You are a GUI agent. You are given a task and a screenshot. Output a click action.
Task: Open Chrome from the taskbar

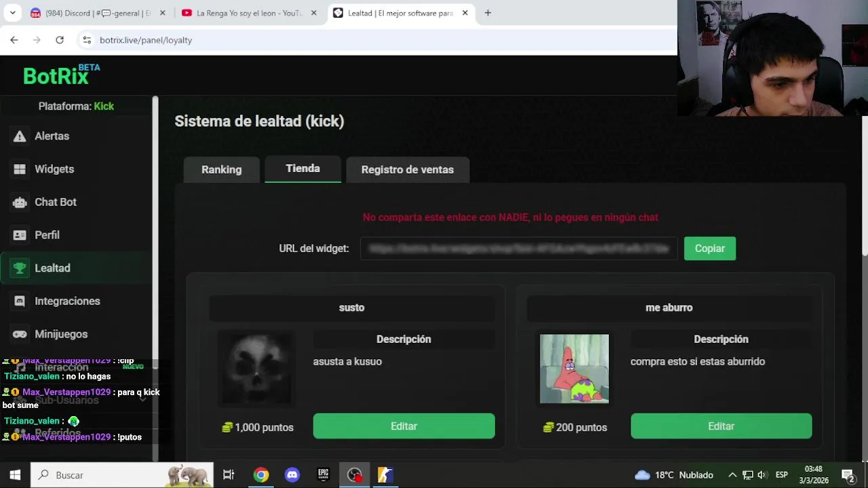[x=260, y=475]
